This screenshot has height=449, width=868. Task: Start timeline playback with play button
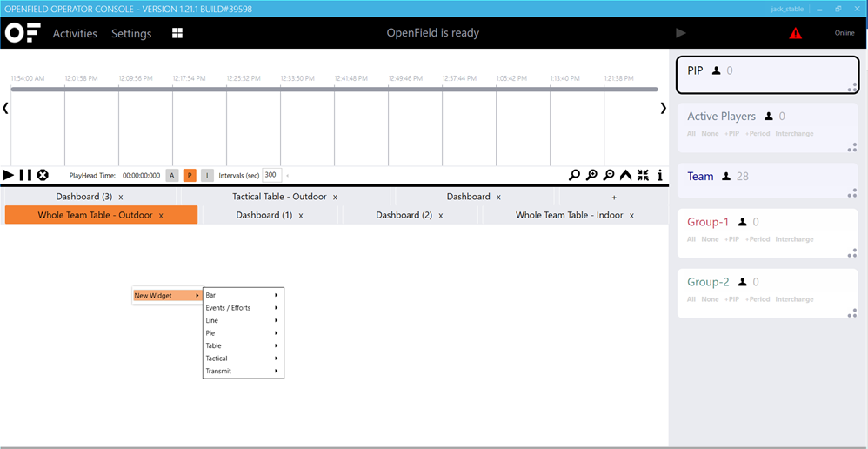click(9, 175)
